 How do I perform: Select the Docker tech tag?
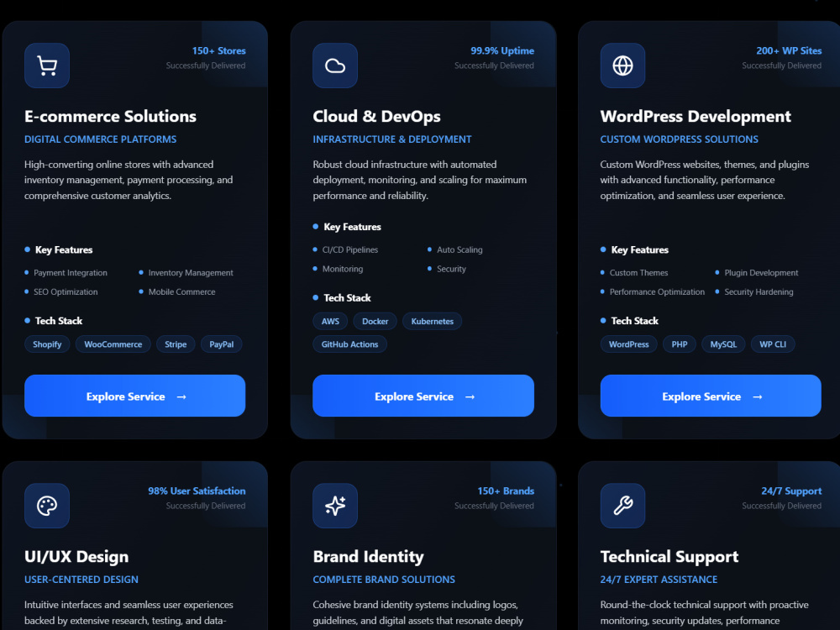point(375,322)
